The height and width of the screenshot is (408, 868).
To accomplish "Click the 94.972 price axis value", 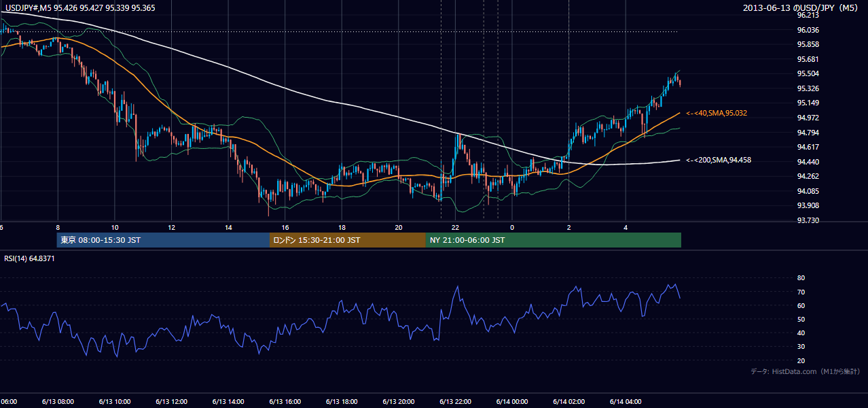I will pyautogui.click(x=808, y=118).
